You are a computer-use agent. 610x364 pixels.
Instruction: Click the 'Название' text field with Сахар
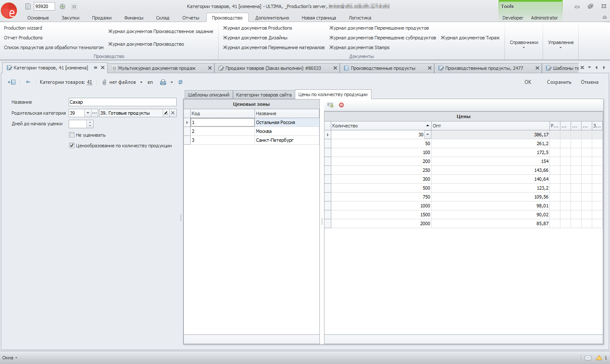(x=122, y=102)
